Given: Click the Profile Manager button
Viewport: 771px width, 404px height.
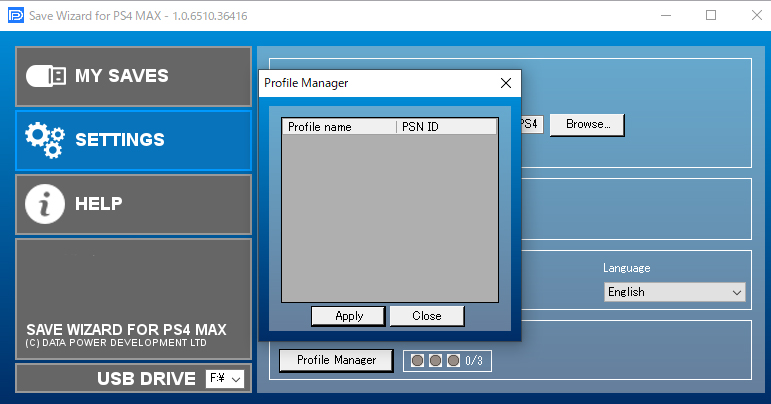Looking at the screenshot, I should pos(336,360).
